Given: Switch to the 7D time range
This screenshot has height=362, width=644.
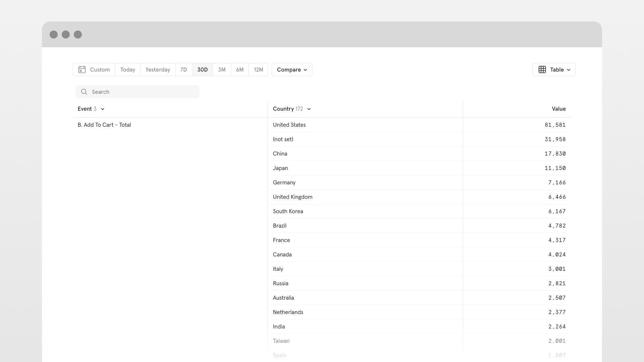Looking at the screenshot, I should tap(183, 69).
